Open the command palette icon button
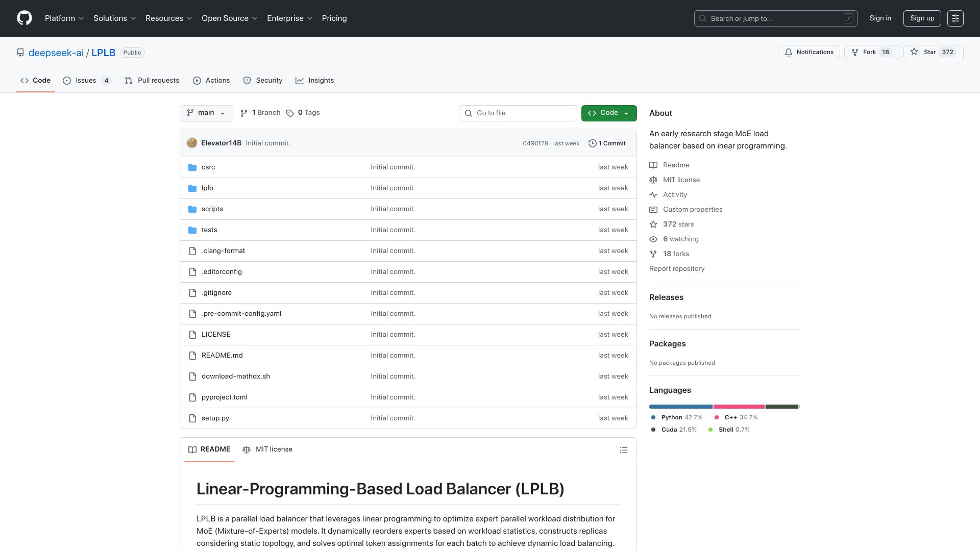980x551 pixels. pyautogui.click(x=955, y=18)
